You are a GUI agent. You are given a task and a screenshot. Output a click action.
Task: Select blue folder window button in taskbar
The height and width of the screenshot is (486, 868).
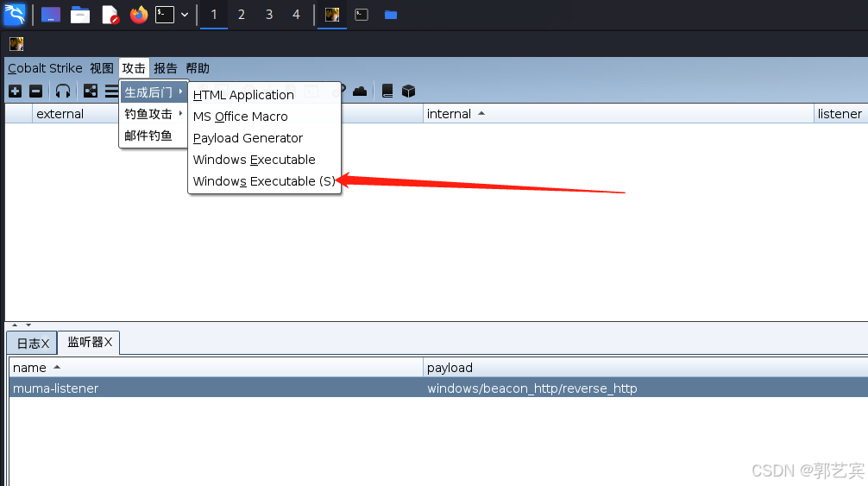coord(391,15)
